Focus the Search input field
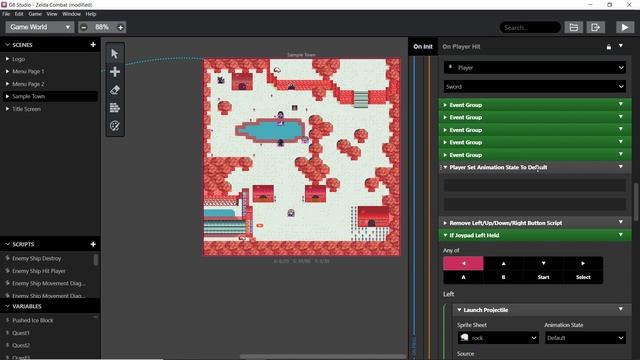The width and height of the screenshot is (640, 360). tap(530, 27)
